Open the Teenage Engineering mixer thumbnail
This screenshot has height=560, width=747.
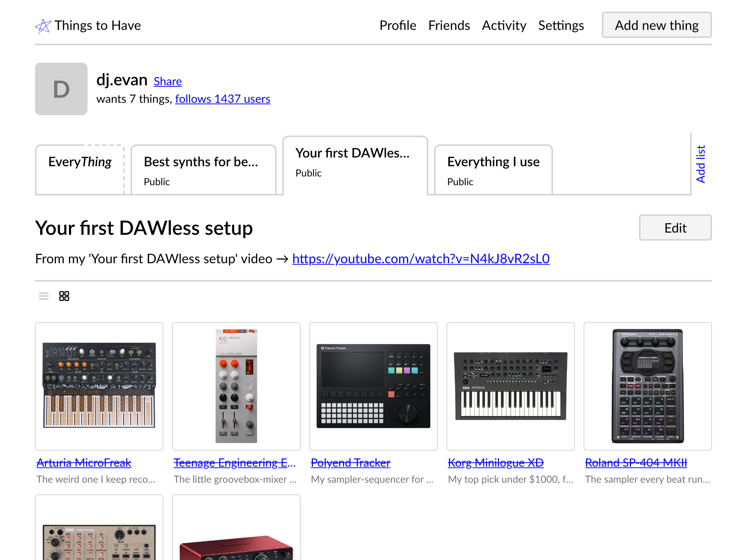[x=236, y=386]
